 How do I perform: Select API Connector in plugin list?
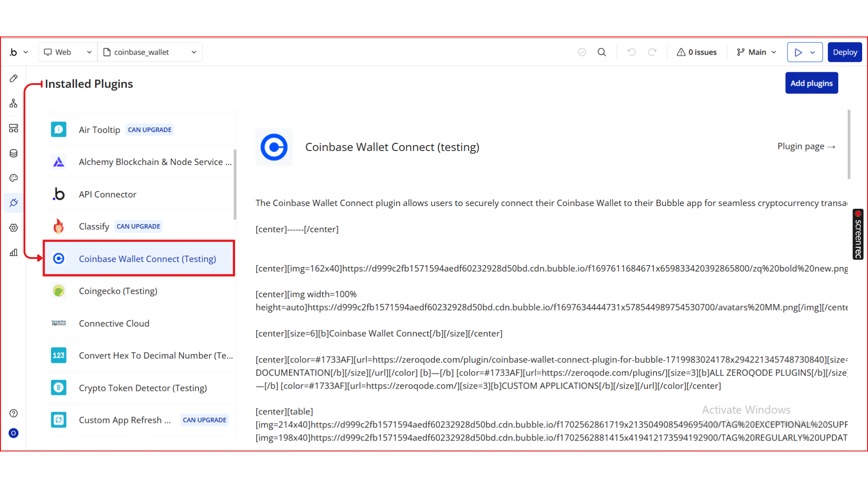tap(108, 194)
